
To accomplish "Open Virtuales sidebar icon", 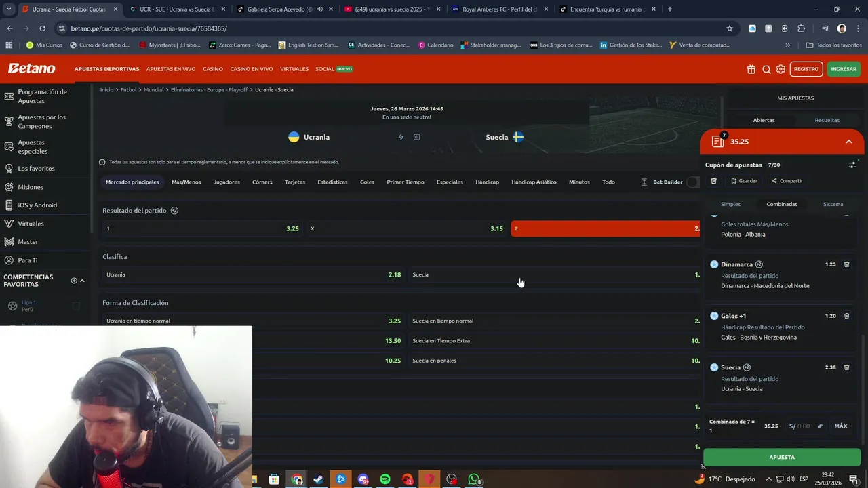I will tap(9, 223).
